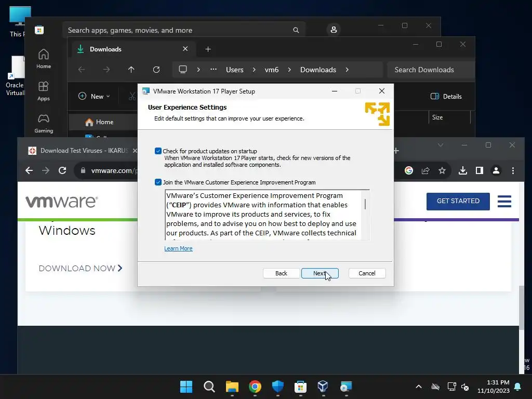Cancel the VMware Player setup
532x399 pixels.
(367, 273)
